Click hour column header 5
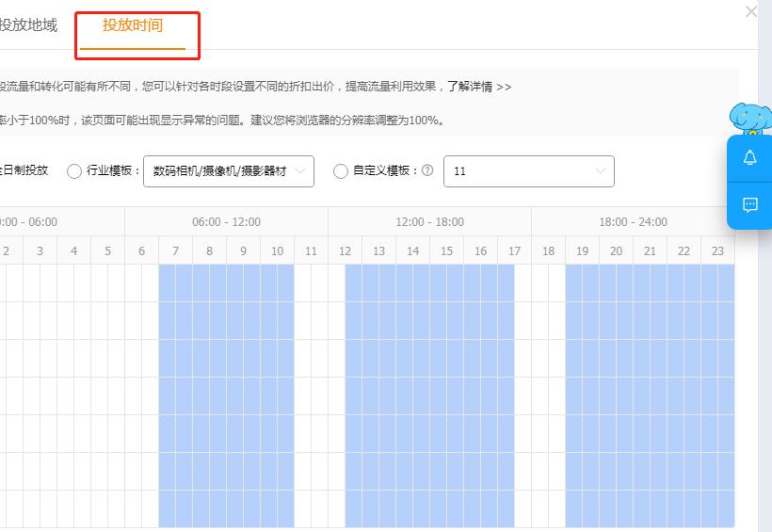The width and height of the screenshot is (772, 532). click(x=108, y=250)
